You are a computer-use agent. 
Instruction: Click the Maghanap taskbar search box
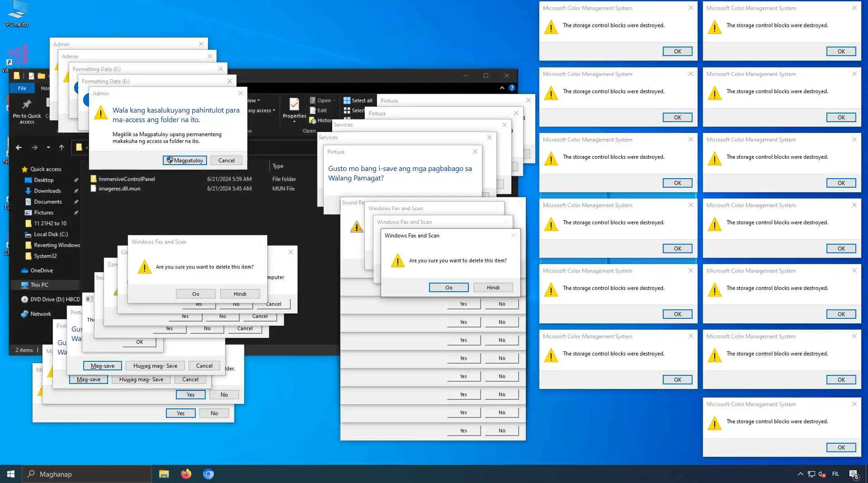click(x=87, y=474)
